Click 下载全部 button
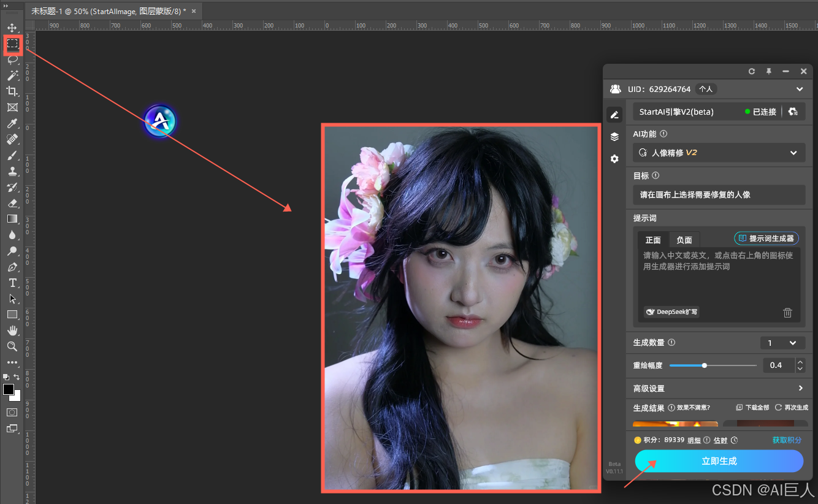The image size is (818, 504). [752, 408]
